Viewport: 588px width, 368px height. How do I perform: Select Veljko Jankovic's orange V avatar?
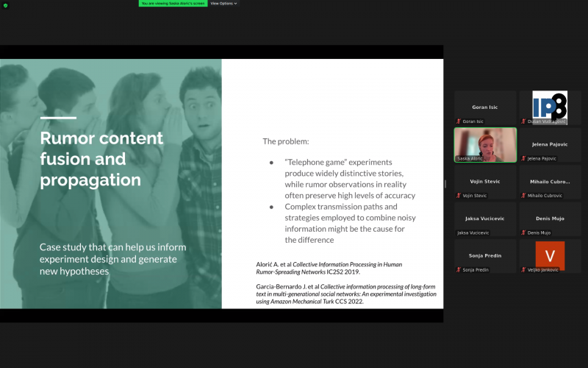click(x=550, y=254)
